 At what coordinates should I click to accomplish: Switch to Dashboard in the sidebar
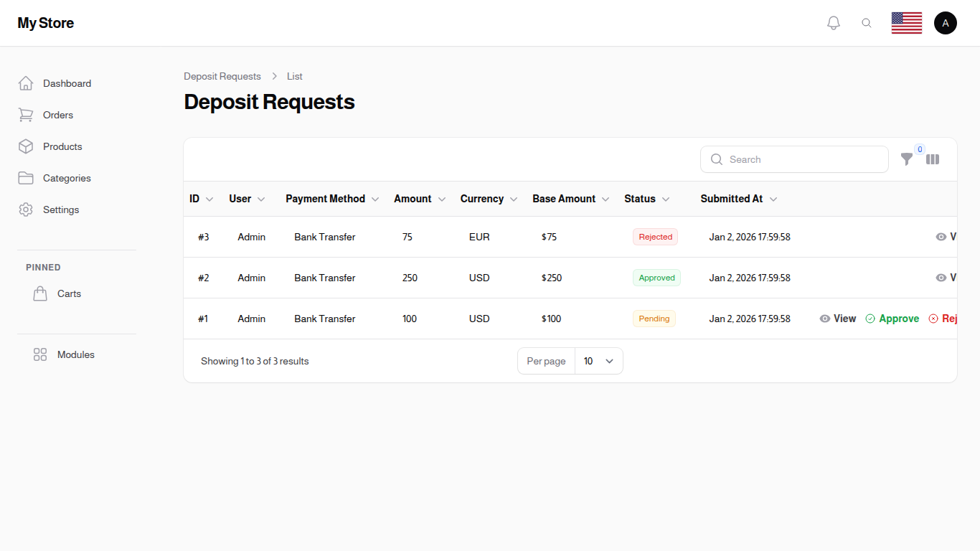tap(67, 83)
